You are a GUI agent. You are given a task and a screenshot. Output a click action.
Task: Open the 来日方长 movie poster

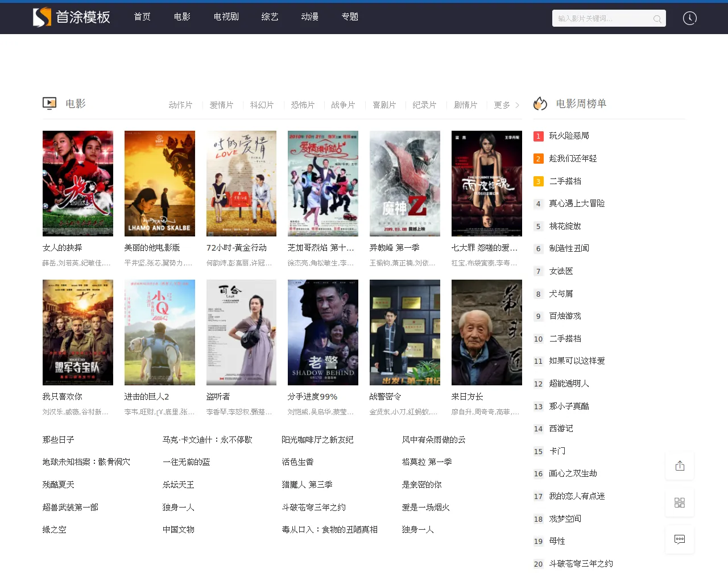tap(486, 332)
